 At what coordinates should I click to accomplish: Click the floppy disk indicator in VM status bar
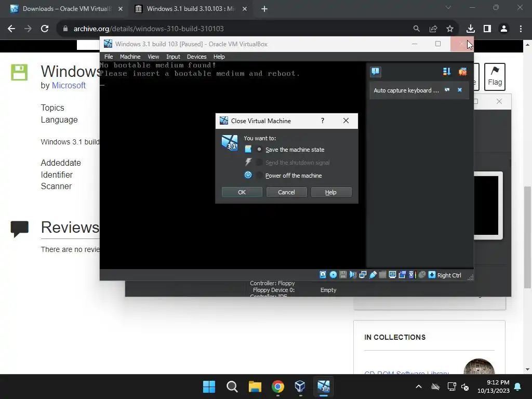click(x=343, y=275)
